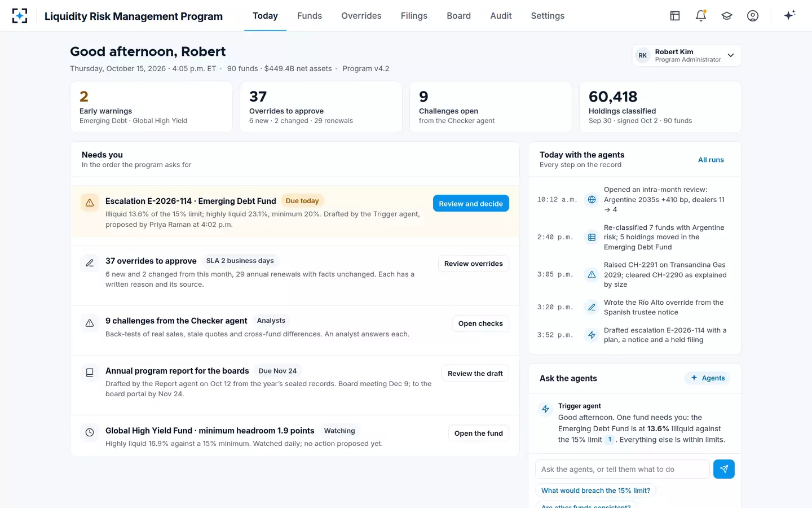Viewport: 812px width, 508px height.
Task: Open the Holdings classified summary card
Action: tap(660, 107)
